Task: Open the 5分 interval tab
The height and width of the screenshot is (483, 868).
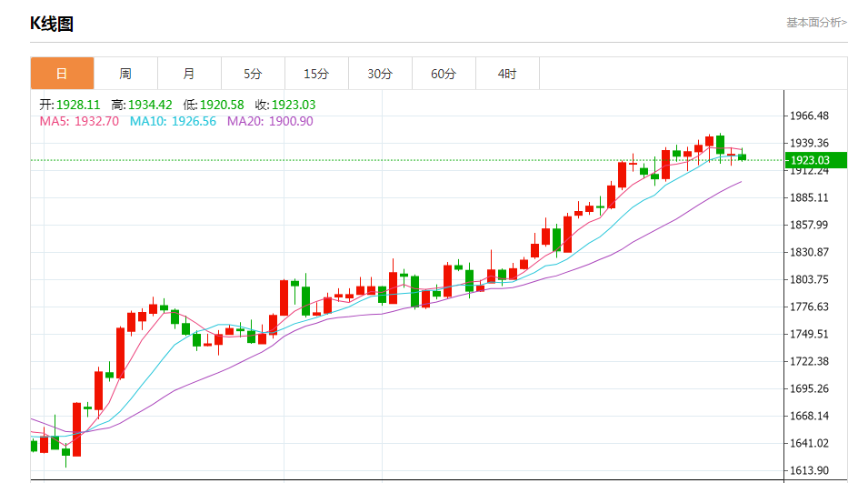Action: (x=253, y=74)
